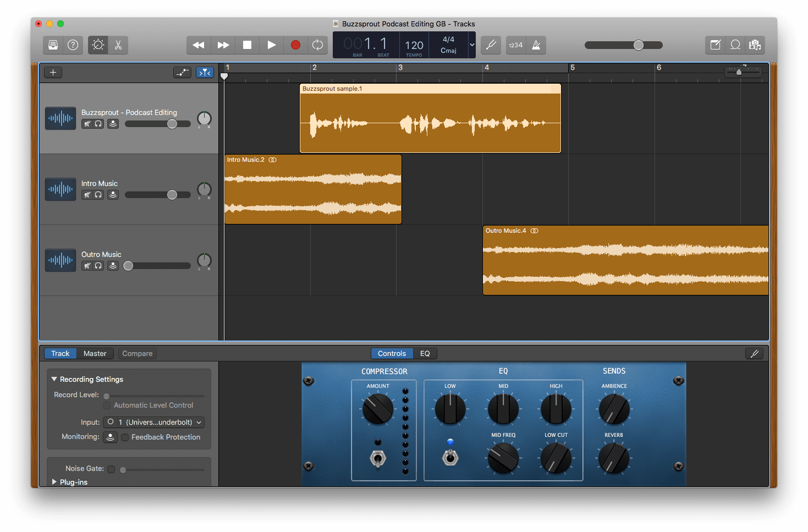Show automation curves for tracks
The height and width of the screenshot is (532, 808).
182,72
